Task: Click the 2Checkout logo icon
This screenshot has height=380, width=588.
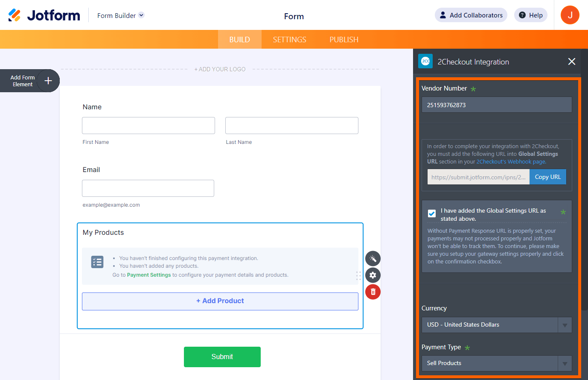Action: click(x=425, y=61)
